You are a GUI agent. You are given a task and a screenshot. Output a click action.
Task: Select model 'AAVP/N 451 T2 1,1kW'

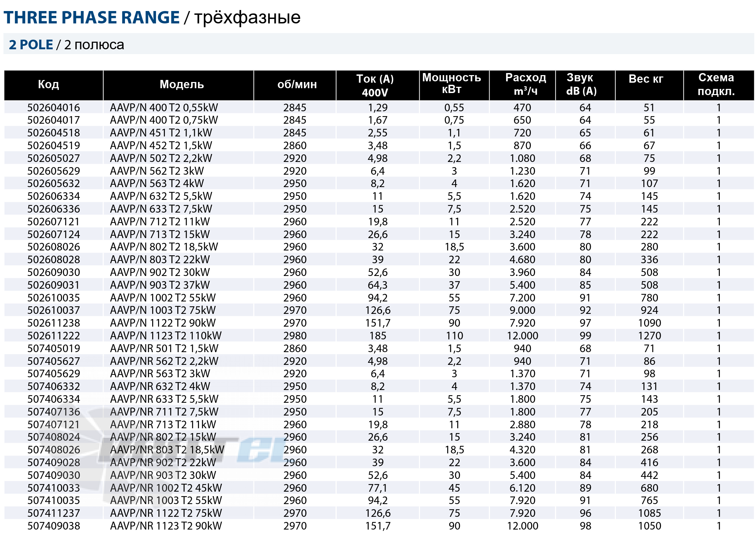tap(161, 133)
